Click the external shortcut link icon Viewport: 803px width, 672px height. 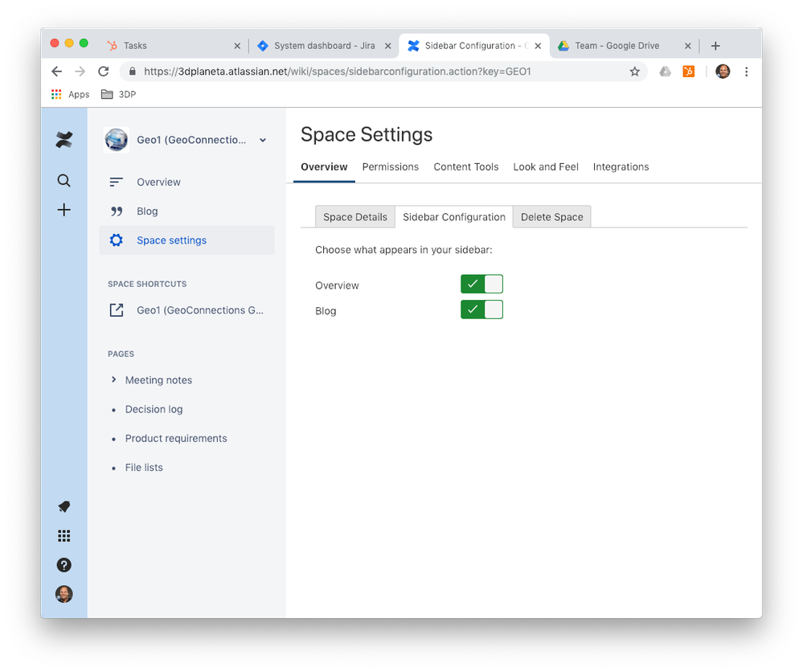pos(117,310)
